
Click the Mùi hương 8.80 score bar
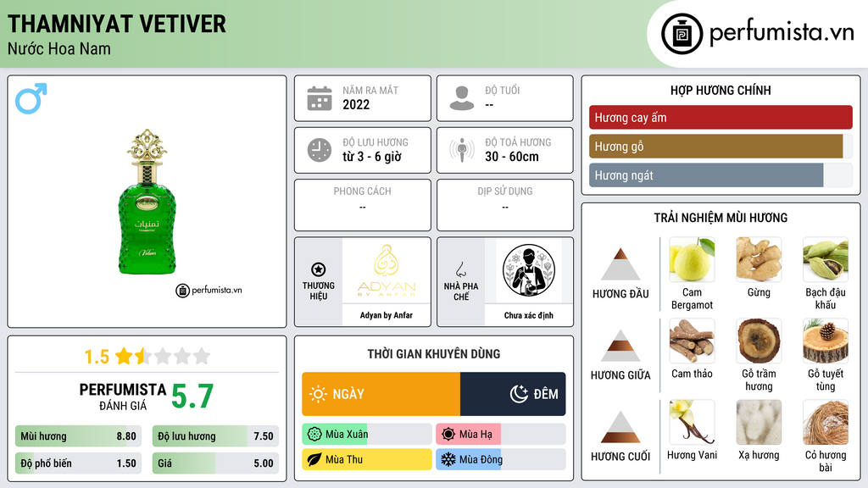coord(78,436)
